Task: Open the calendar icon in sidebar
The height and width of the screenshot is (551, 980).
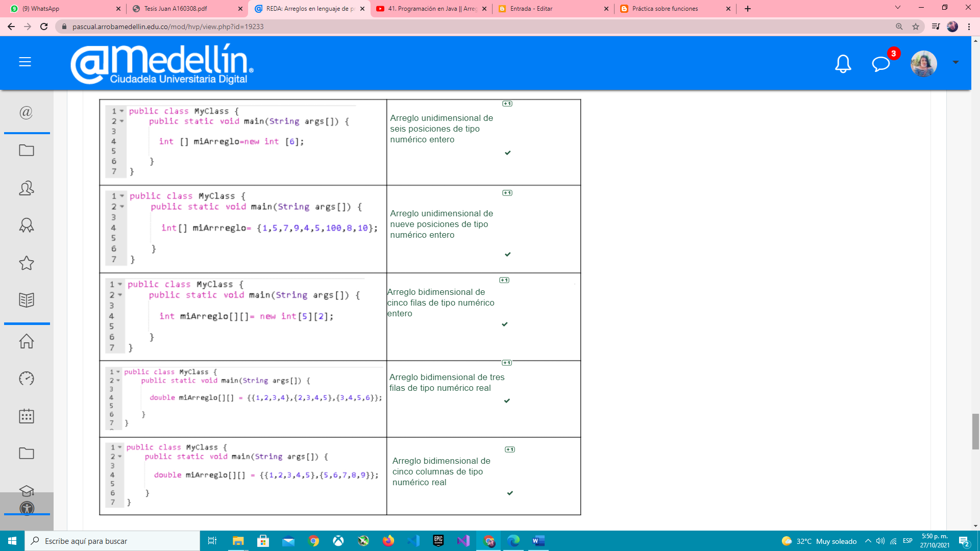Action: (27, 416)
